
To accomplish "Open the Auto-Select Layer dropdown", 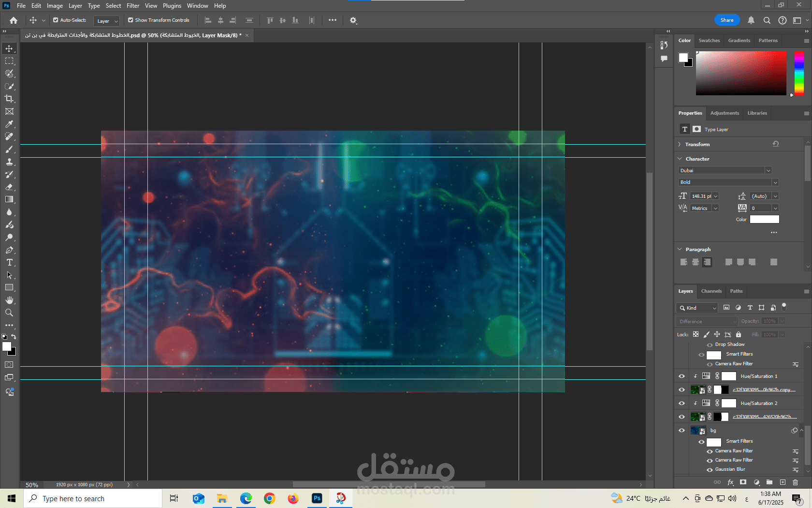I will (106, 21).
